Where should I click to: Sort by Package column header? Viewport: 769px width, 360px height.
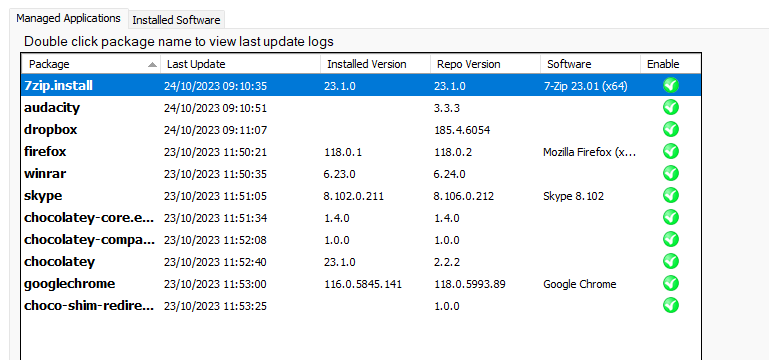pyautogui.click(x=91, y=64)
